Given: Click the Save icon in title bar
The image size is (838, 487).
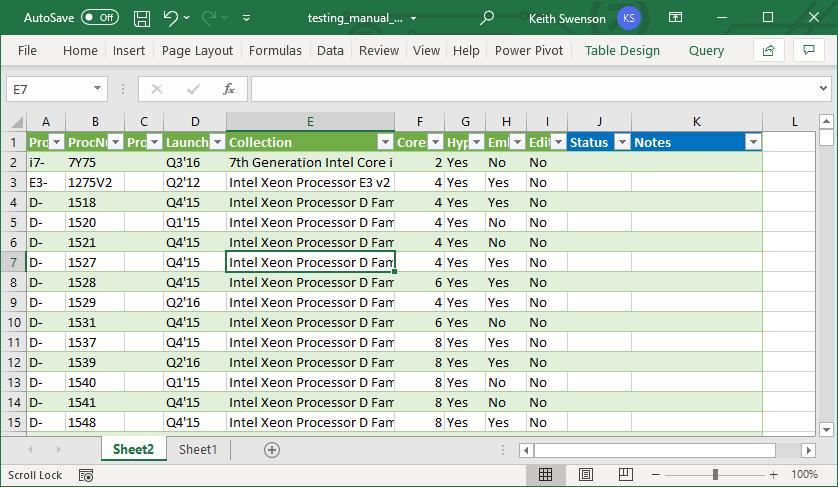Looking at the screenshot, I should coord(142,18).
